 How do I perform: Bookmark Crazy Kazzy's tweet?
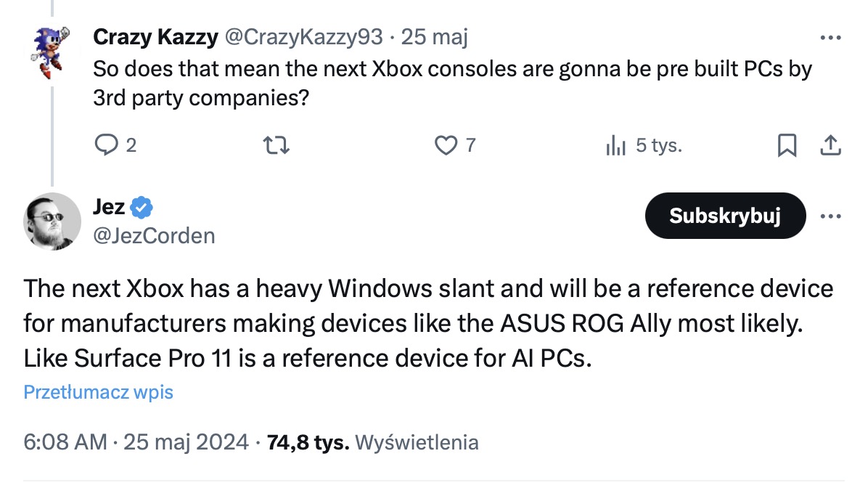[787, 145]
